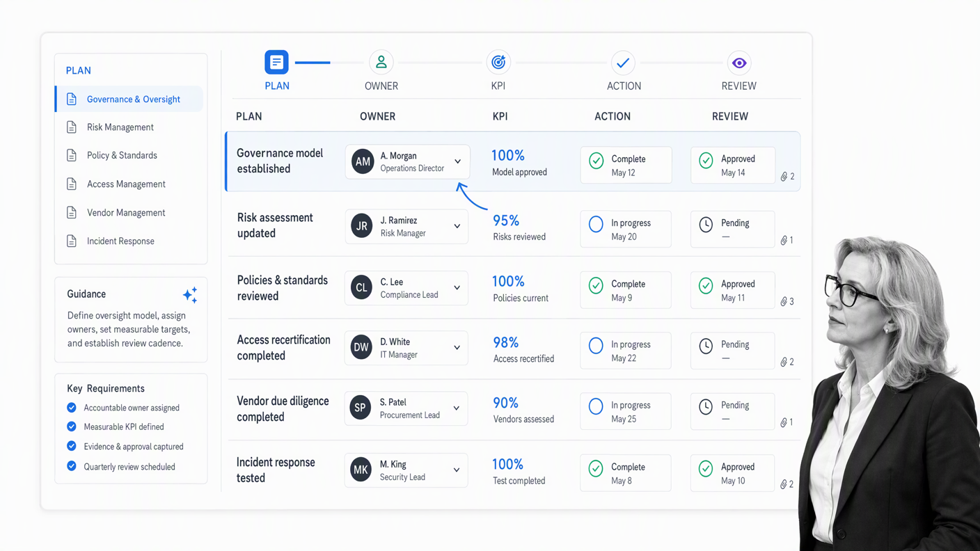The height and width of the screenshot is (551, 980).
Task: Click the 95% Risks reviewed KPI
Action: 519,227
